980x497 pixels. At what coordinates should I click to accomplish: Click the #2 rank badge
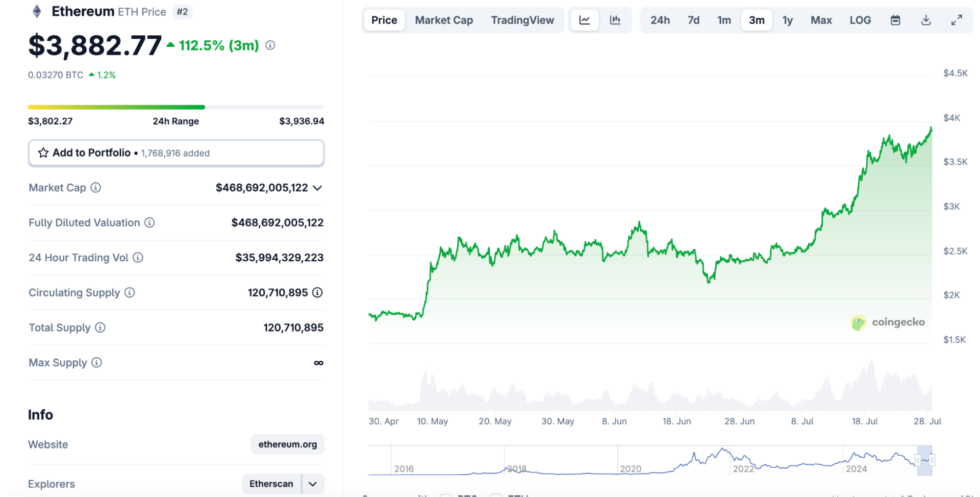182,12
